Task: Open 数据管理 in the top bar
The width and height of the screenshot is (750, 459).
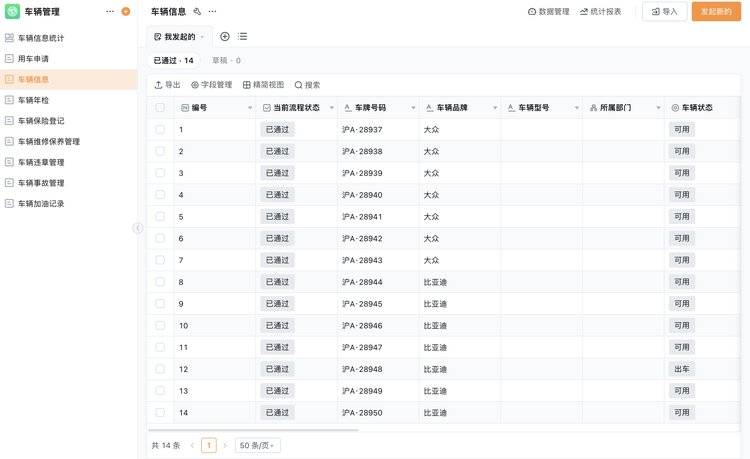Action: [548, 12]
